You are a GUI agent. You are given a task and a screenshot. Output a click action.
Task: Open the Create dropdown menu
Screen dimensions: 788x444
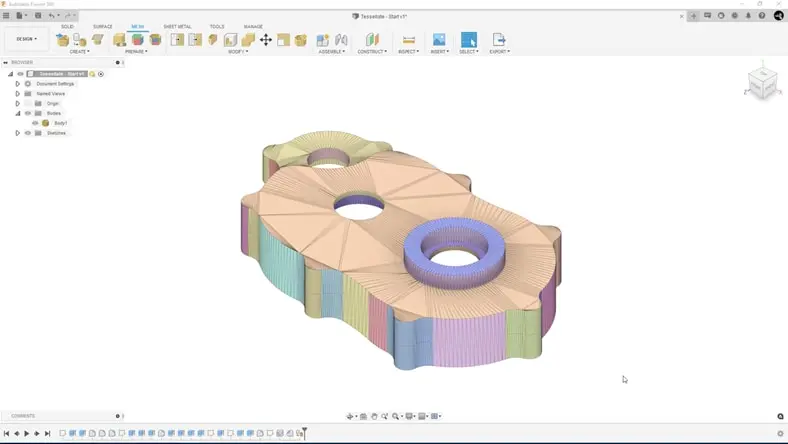pos(79,51)
